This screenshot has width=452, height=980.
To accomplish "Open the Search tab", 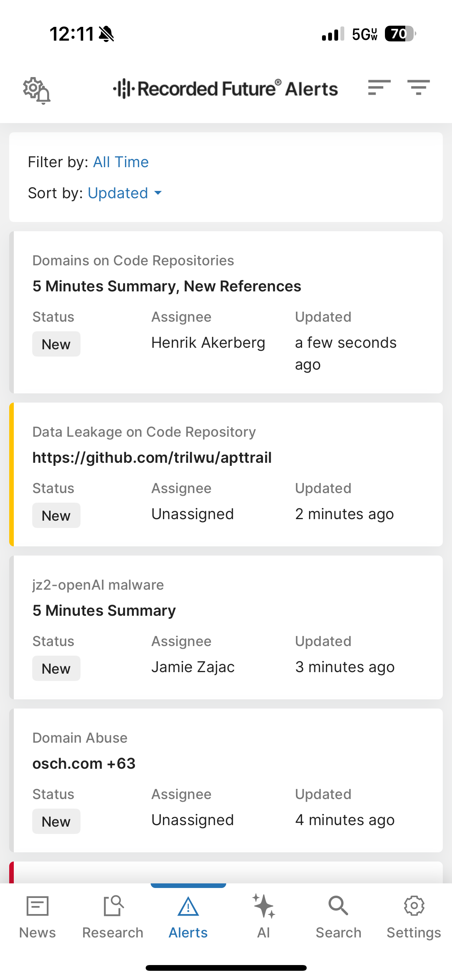I will [338, 916].
